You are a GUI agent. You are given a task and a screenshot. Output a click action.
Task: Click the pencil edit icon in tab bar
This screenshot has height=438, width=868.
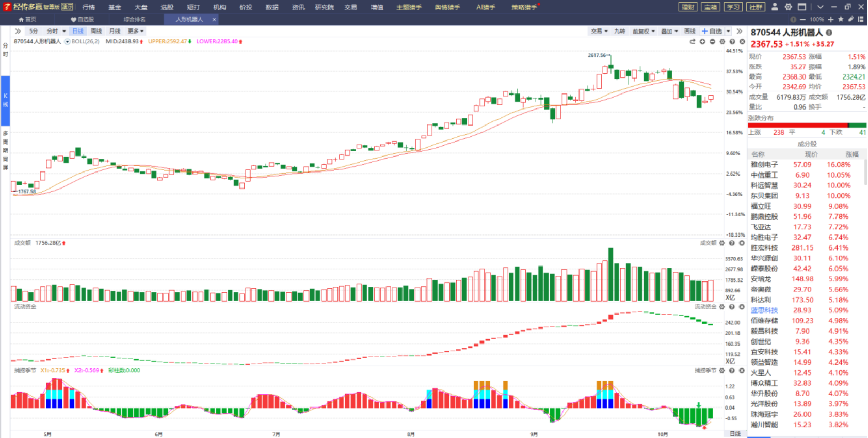point(851,19)
